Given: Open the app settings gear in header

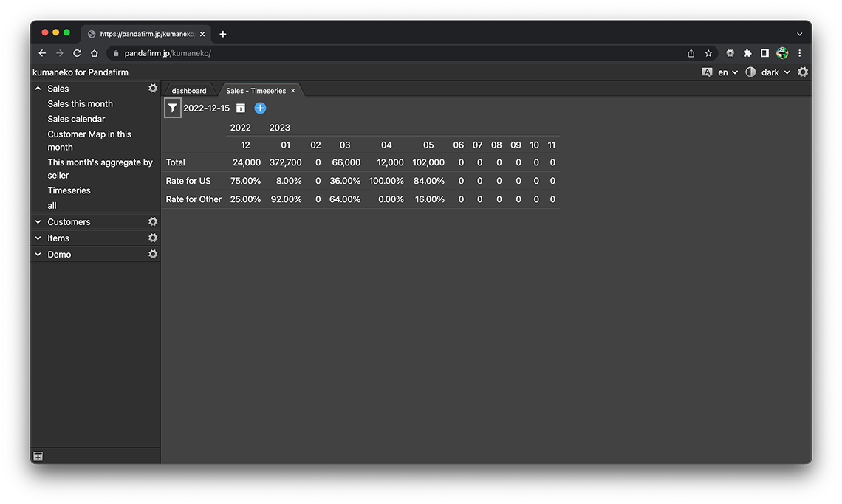Looking at the screenshot, I should coord(803,72).
